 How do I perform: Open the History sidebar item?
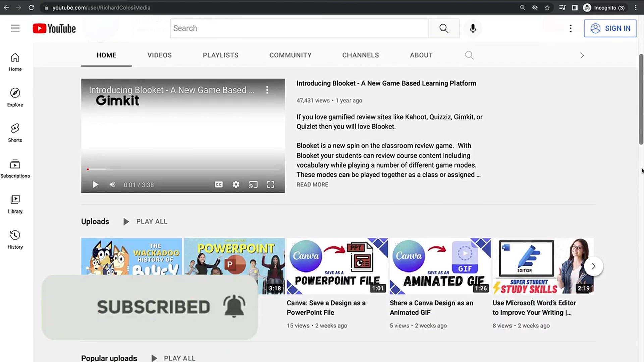pos(15,240)
